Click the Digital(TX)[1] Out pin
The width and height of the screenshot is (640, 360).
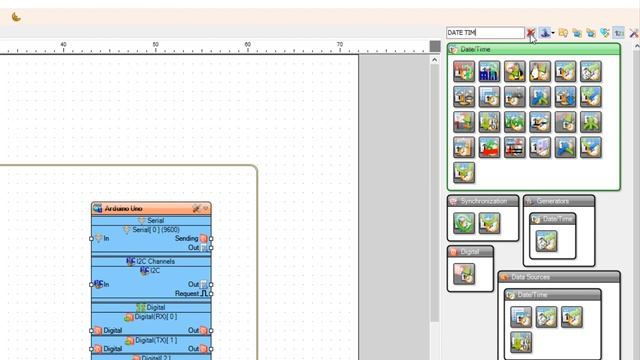[211, 349]
